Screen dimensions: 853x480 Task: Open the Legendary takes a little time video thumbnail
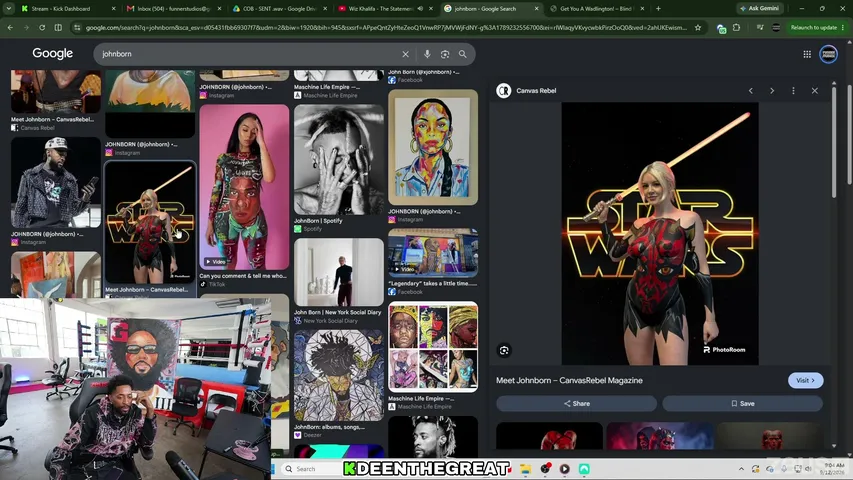point(433,253)
